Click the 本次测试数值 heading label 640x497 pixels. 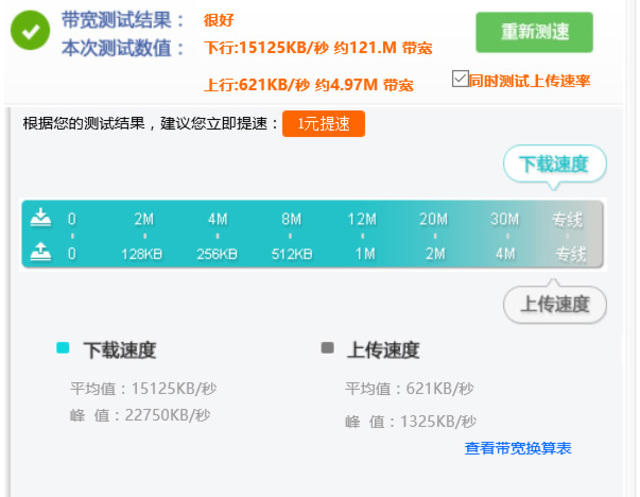pos(122,48)
